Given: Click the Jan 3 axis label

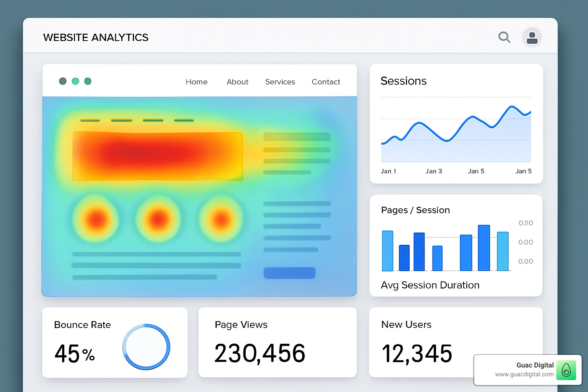Looking at the screenshot, I should coord(434,171).
